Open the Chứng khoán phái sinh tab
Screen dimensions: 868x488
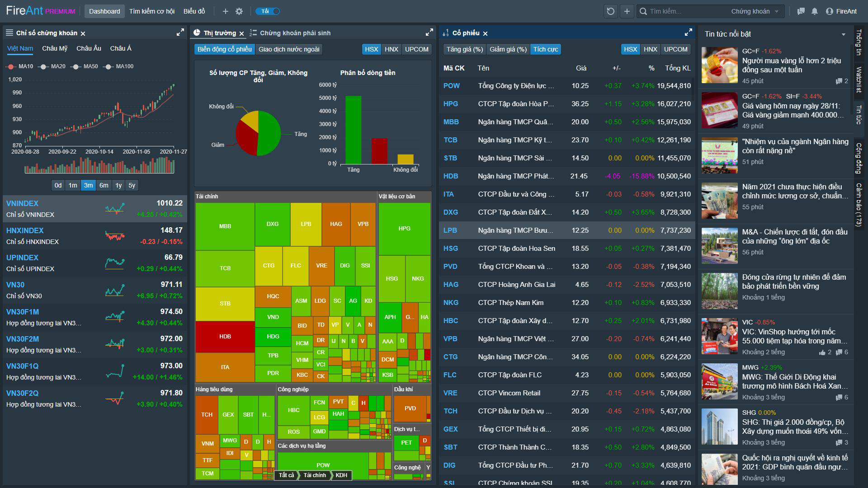[295, 33]
